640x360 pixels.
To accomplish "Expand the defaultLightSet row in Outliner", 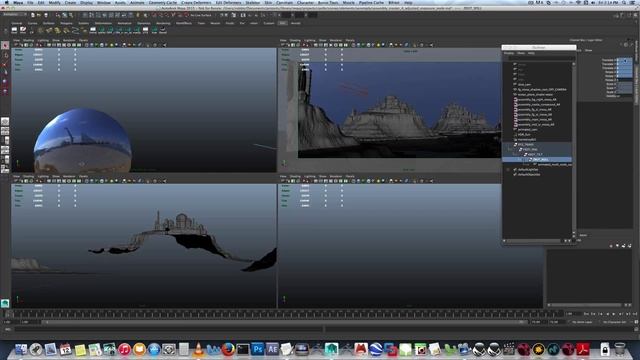I will (508, 169).
